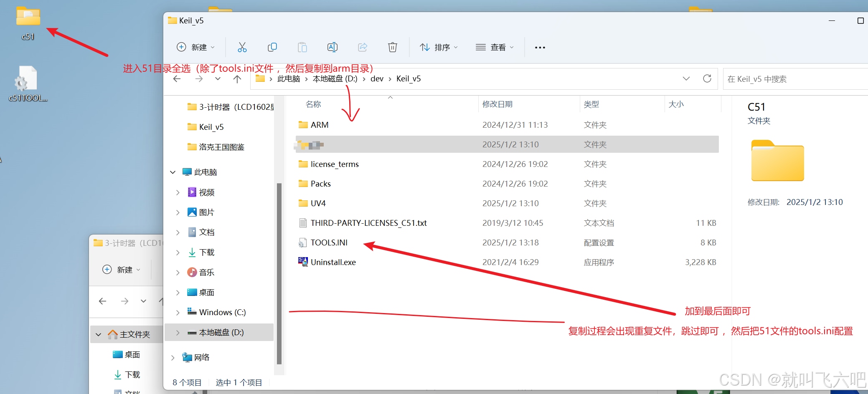Select THIRD-PARTY-LICENSES_C51.txt file
This screenshot has height=394, width=868.
click(x=507, y=223)
